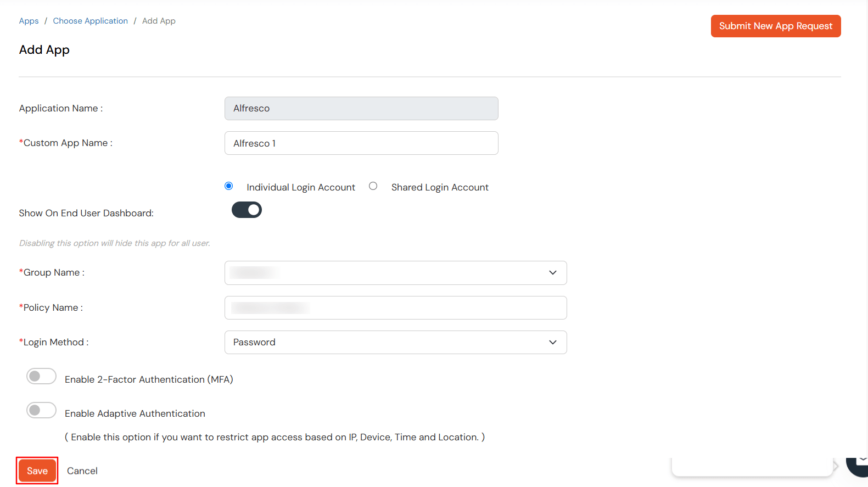This screenshot has width=868, height=487.
Task: Click the Add App page heading
Action: click(44, 49)
